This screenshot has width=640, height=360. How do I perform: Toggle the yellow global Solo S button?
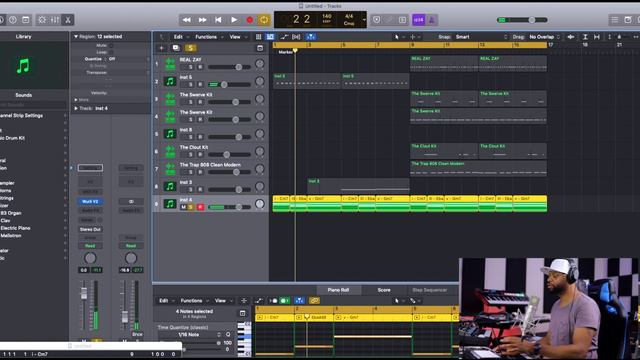click(190, 48)
